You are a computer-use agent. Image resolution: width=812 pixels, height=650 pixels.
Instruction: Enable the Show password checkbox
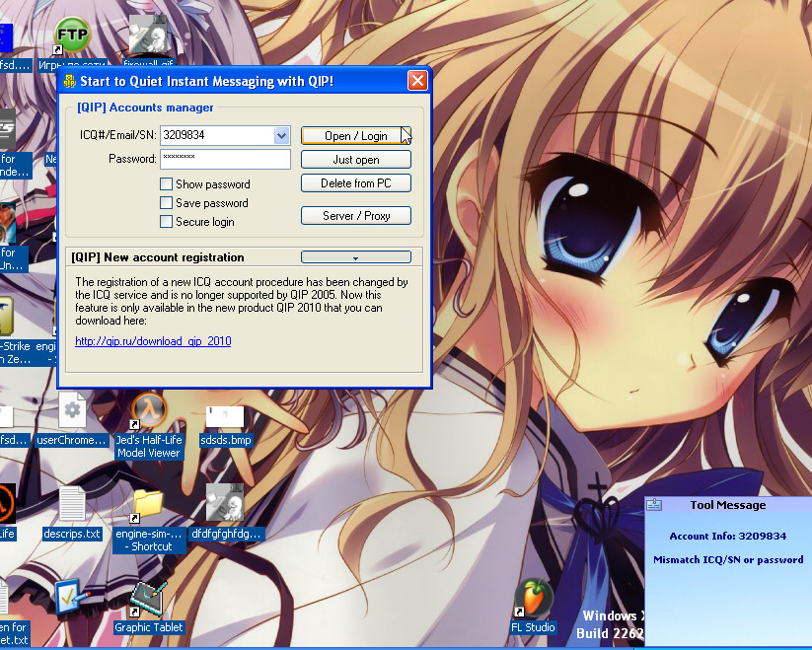tap(166, 184)
